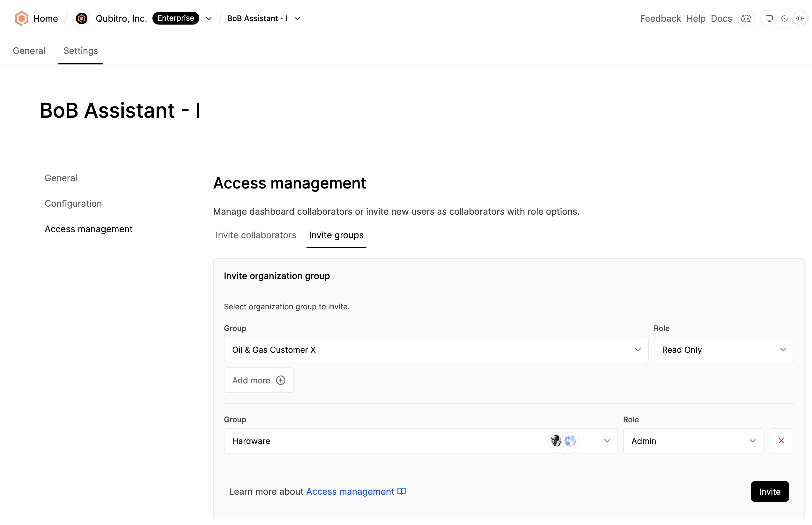Screen dimensions: 812x525
Task: Remove the Hardware group with the red X
Action: 781,440
